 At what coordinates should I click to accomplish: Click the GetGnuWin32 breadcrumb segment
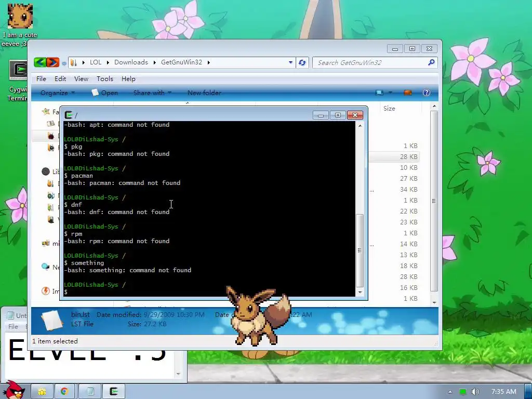point(181,62)
